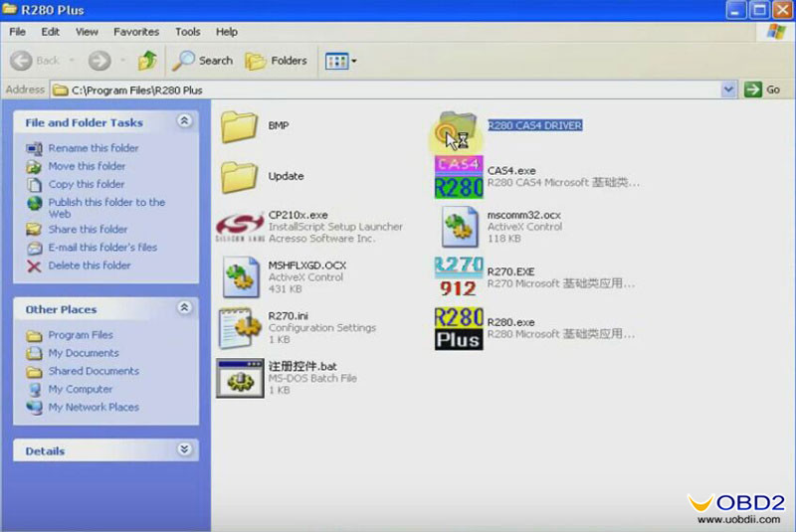
Task: Select the MSHFLXGD.OCX file icon
Action: (241, 276)
